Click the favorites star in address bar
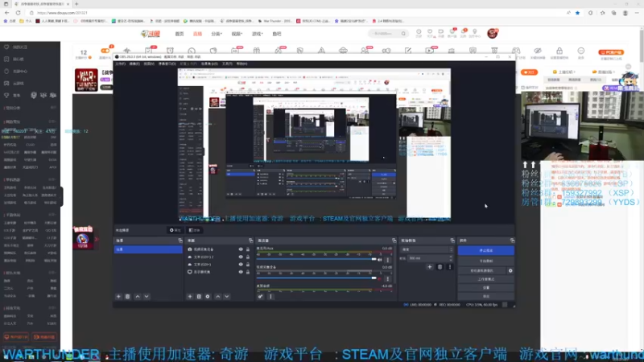644x362 pixels. pos(577,13)
